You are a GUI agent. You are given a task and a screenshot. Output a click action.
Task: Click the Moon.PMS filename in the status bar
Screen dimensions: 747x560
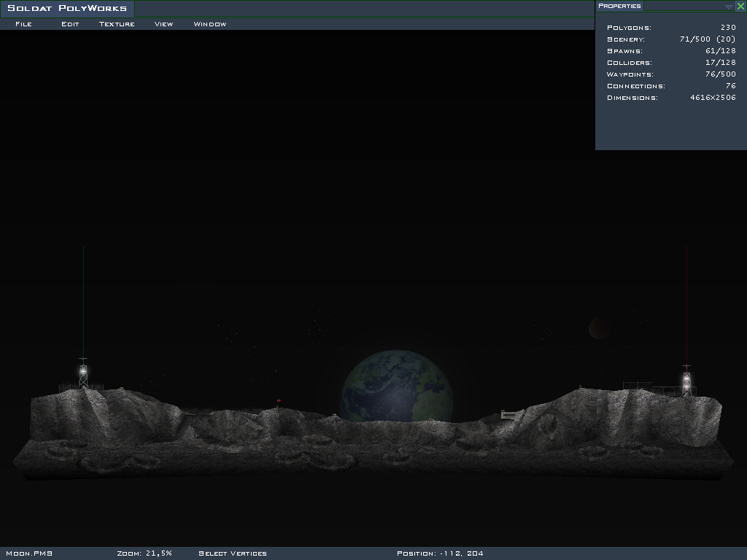tap(24, 553)
